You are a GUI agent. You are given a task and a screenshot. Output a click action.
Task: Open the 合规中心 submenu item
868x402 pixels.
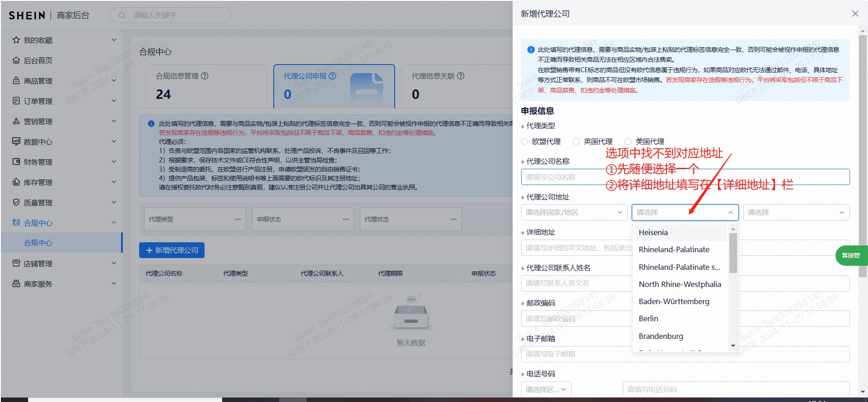click(x=61, y=243)
